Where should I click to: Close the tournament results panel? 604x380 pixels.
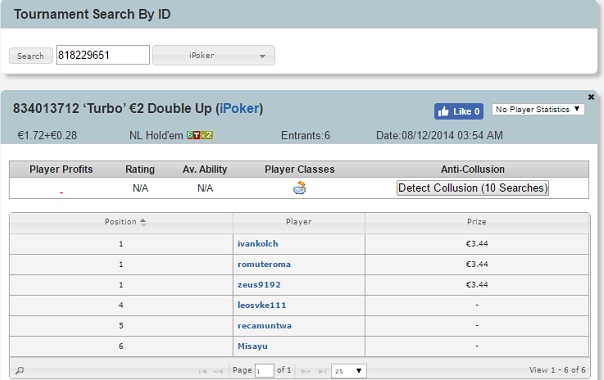click(x=591, y=97)
